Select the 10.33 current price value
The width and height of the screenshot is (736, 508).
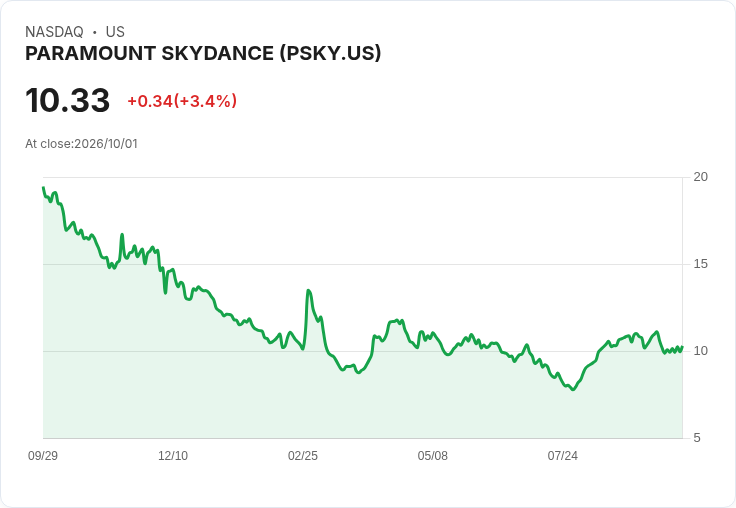tap(68, 100)
